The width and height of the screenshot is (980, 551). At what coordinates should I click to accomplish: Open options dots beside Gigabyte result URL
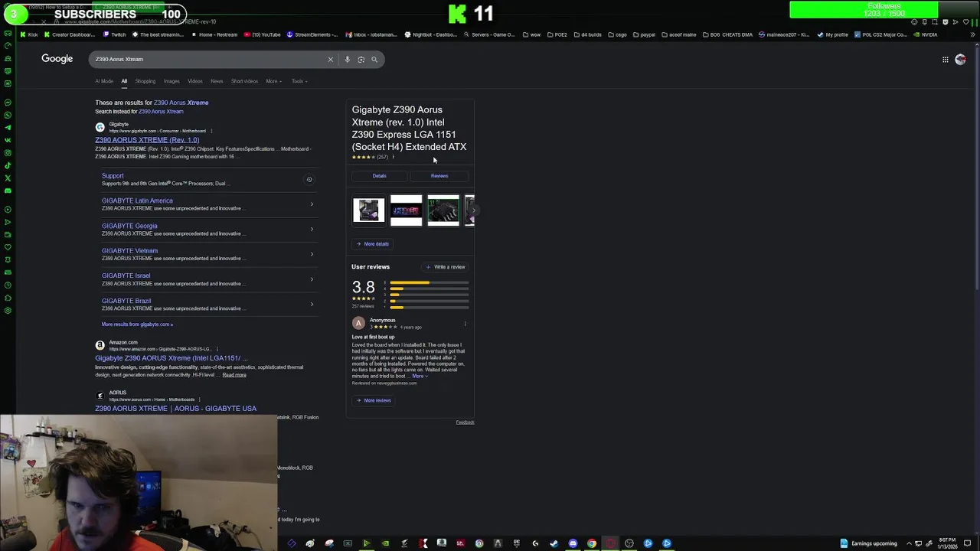click(211, 131)
